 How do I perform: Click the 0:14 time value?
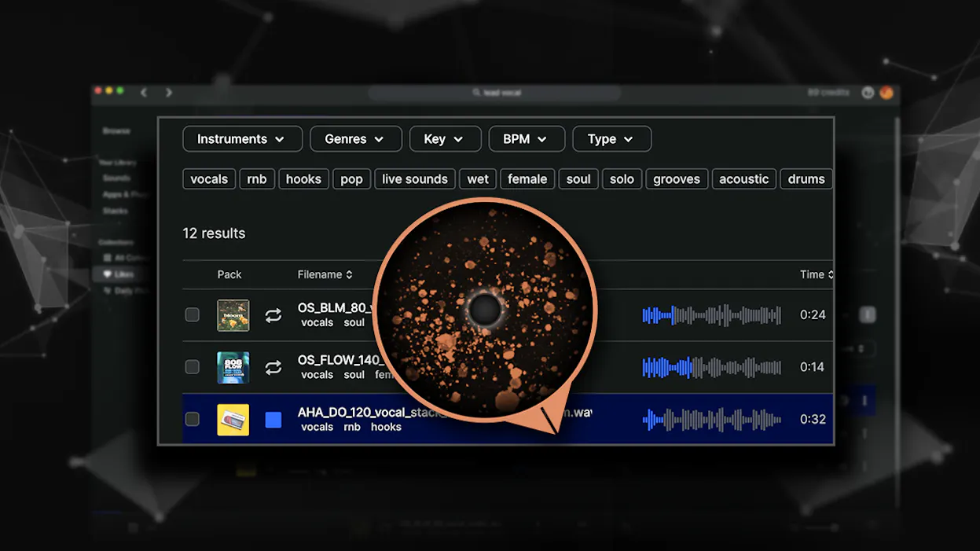813,367
